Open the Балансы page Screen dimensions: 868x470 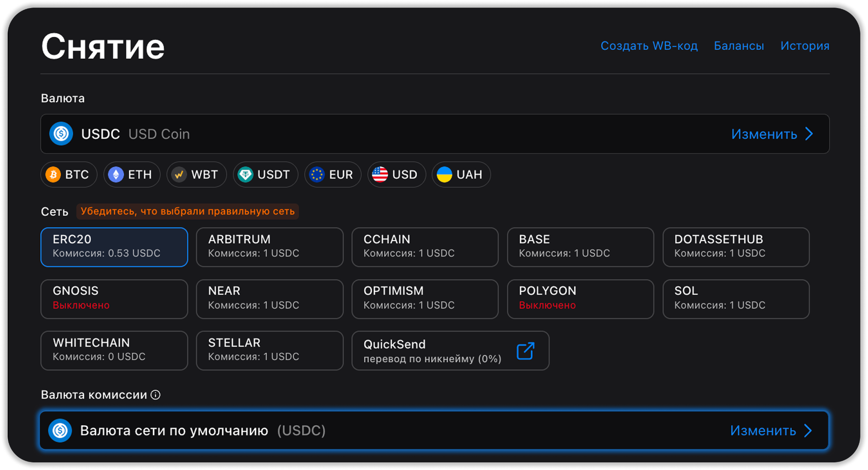pyautogui.click(x=739, y=46)
